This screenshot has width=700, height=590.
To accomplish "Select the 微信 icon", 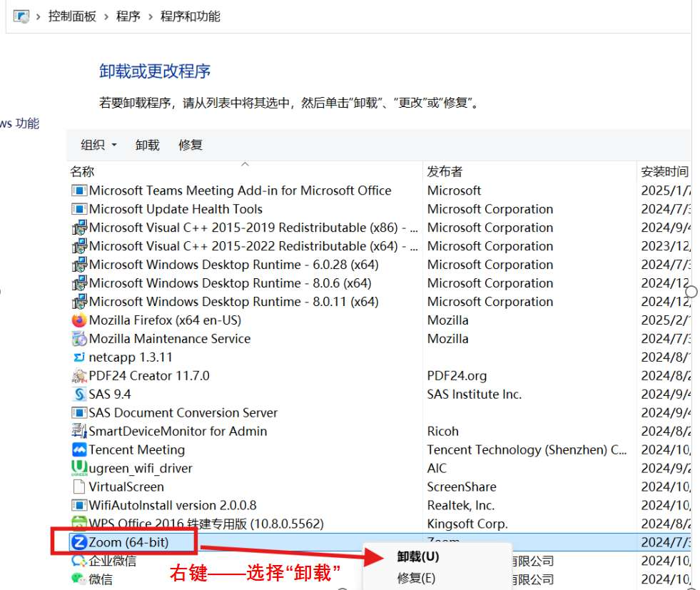I will (79, 579).
